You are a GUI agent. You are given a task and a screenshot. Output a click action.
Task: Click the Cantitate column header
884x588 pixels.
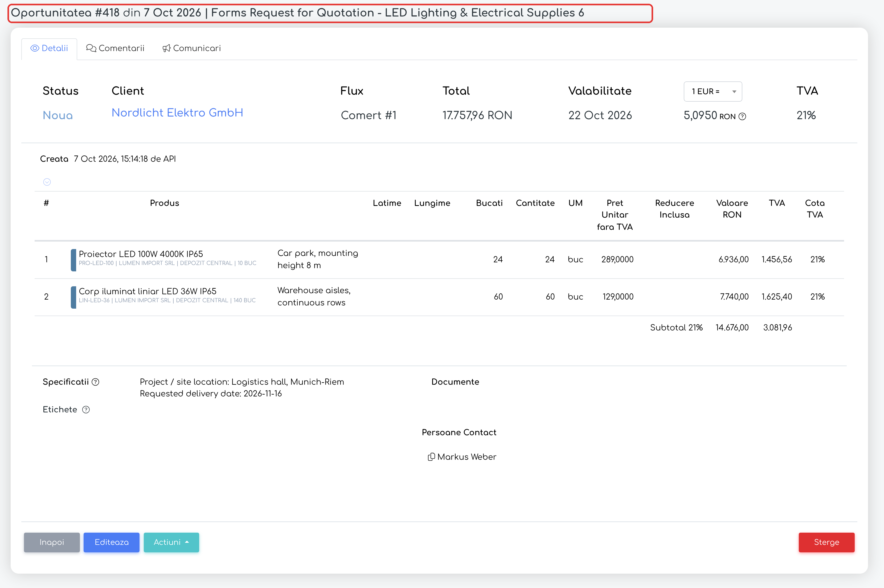tap(535, 203)
